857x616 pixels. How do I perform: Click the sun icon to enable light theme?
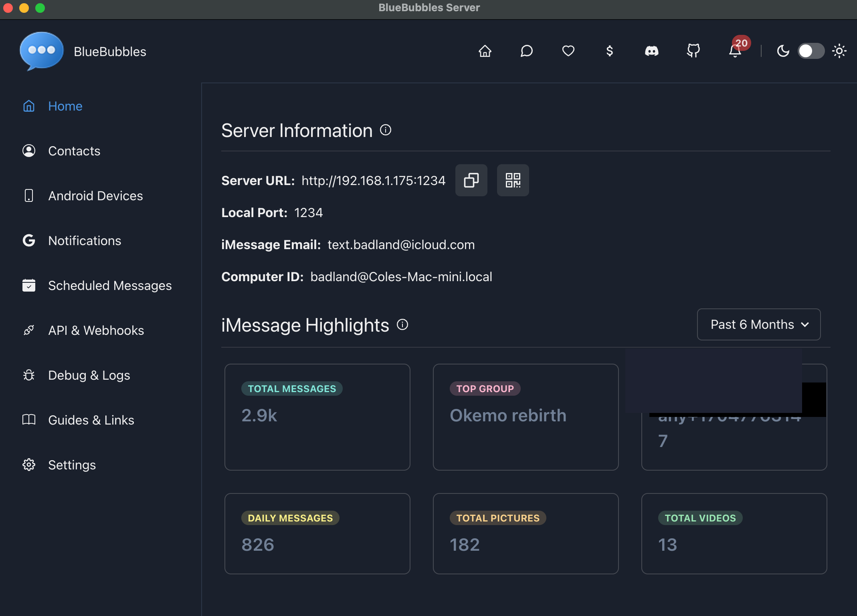(x=839, y=51)
